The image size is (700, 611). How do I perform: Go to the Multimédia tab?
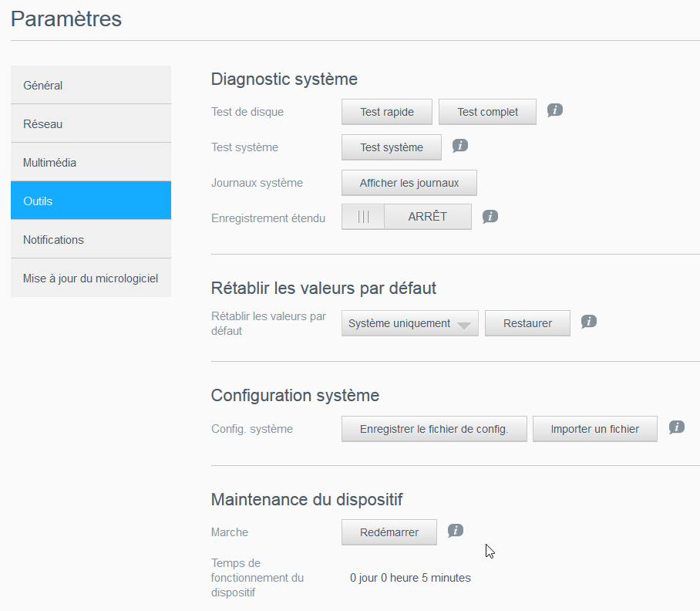91,162
